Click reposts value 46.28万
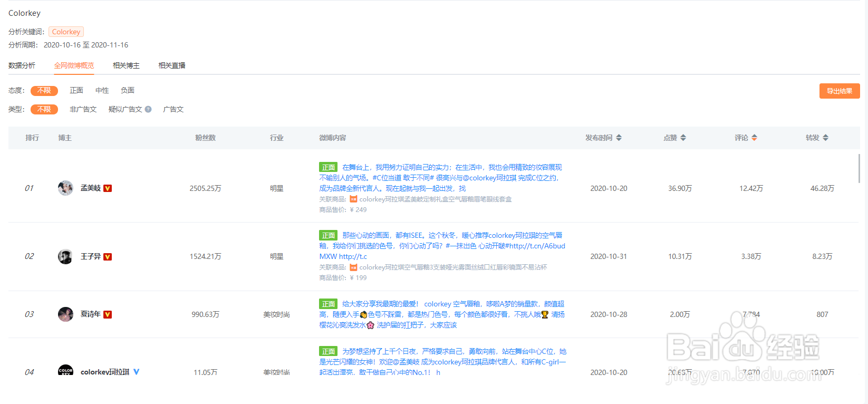Screen dimensions: 868x404 (x=823, y=188)
